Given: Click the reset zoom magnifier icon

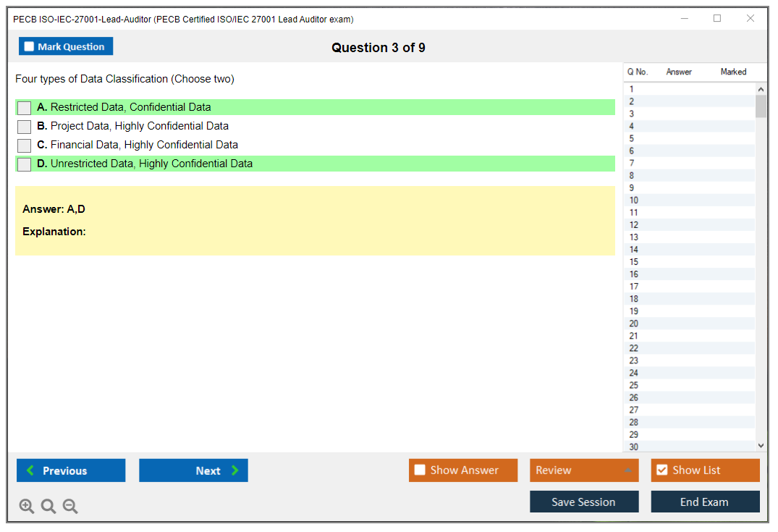Looking at the screenshot, I should coord(48,507).
